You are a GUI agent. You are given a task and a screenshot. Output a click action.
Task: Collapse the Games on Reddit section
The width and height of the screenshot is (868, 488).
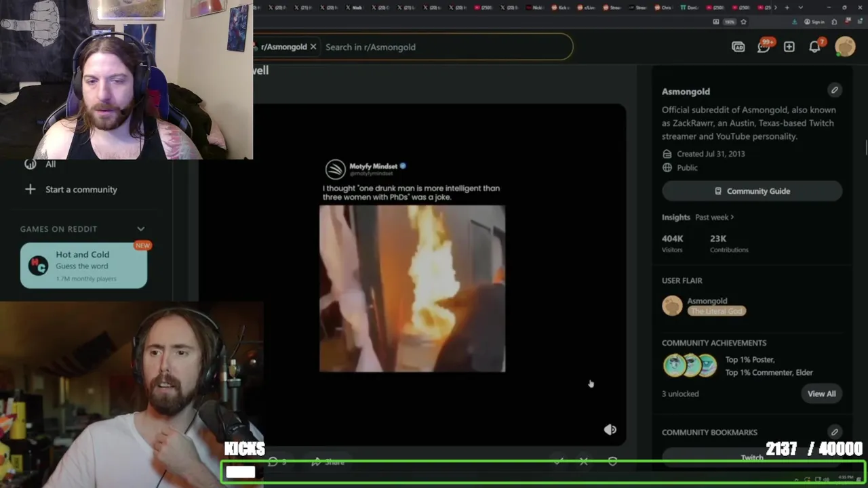tap(141, 229)
